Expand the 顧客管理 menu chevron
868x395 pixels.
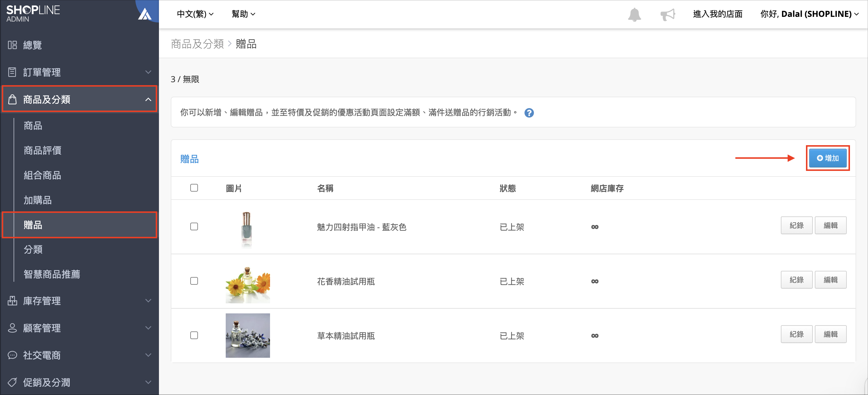coord(148,328)
